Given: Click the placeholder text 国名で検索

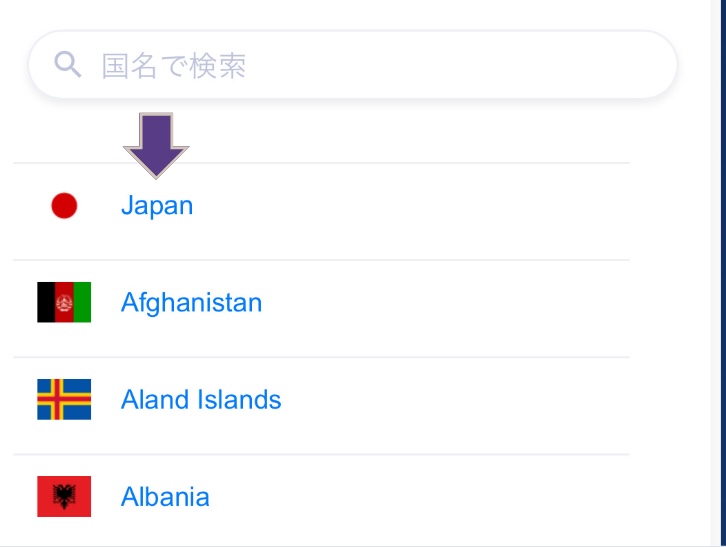Looking at the screenshot, I should pyautogui.click(x=174, y=66).
